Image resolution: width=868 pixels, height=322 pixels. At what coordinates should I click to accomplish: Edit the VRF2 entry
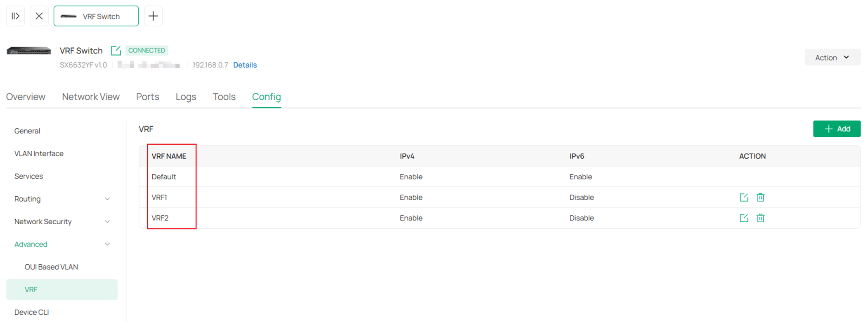(x=744, y=218)
